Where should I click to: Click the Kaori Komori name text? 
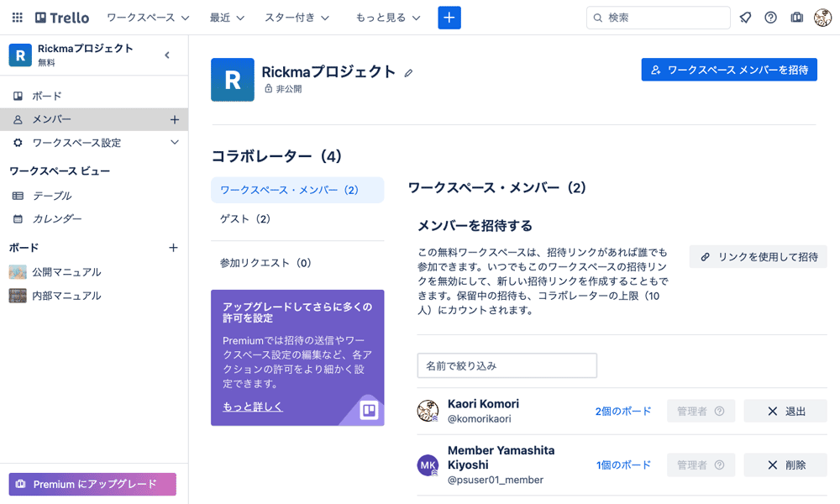(483, 404)
